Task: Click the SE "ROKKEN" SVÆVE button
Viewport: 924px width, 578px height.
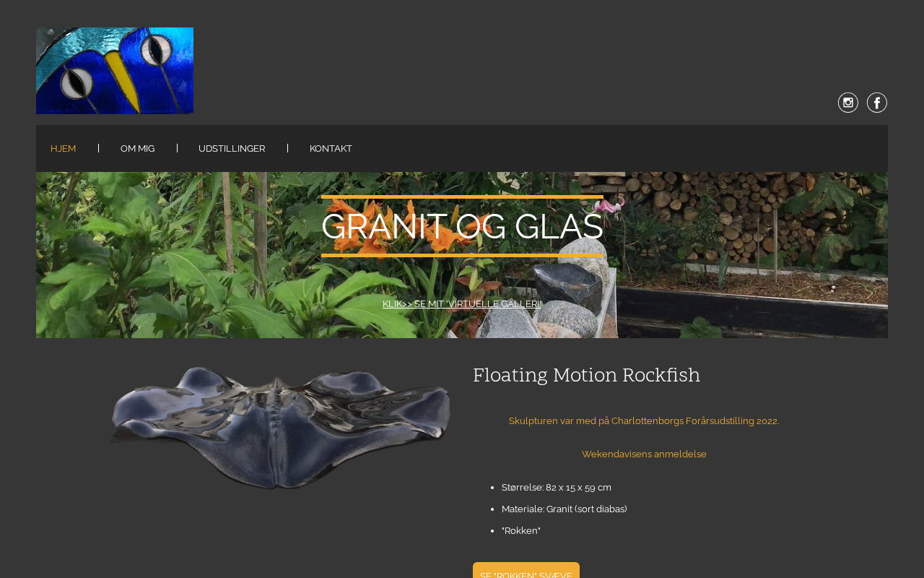Action: (x=526, y=571)
